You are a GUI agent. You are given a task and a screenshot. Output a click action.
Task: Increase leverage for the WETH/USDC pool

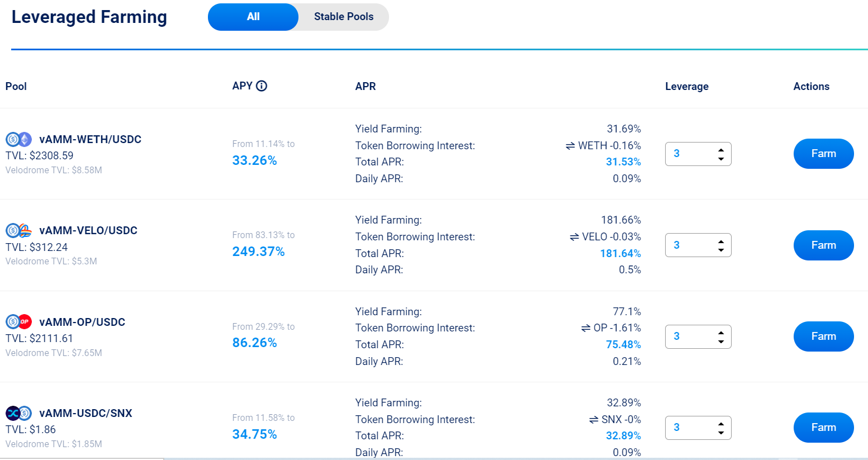[721, 150]
